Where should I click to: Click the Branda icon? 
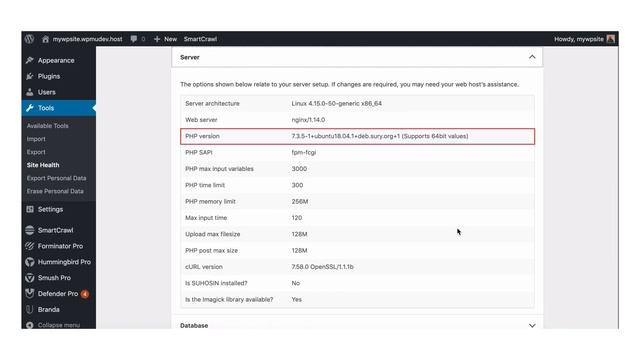click(29, 309)
